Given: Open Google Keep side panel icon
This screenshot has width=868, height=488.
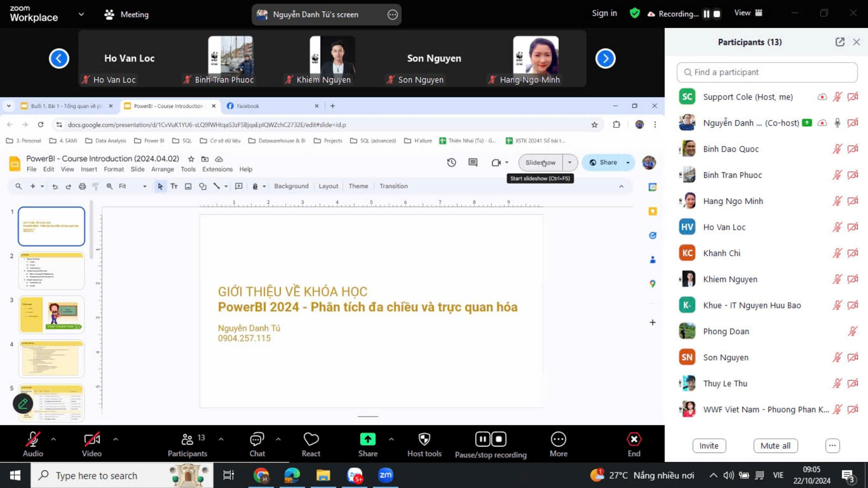Looking at the screenshot, I should coord(652,211).
